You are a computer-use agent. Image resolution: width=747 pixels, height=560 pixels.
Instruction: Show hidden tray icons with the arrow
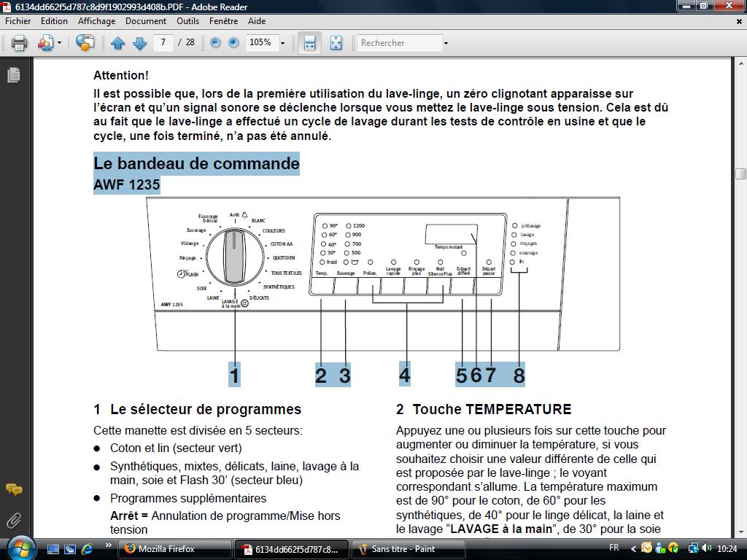pos(634,549)
